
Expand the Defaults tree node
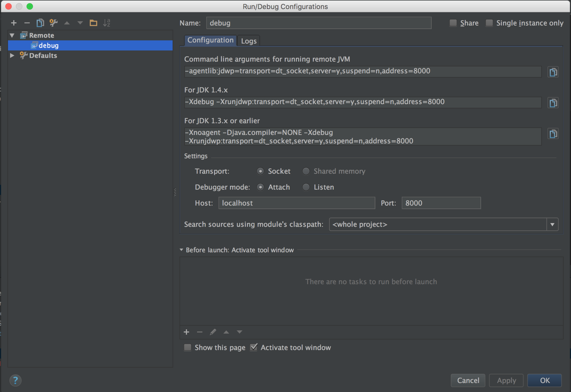12,55
